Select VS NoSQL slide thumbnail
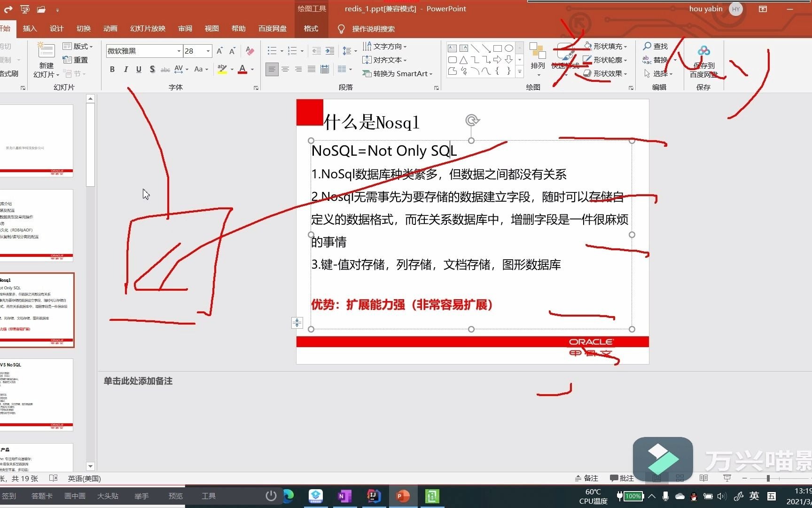Viewport: 812px width, 508px height. coord(37,395)
